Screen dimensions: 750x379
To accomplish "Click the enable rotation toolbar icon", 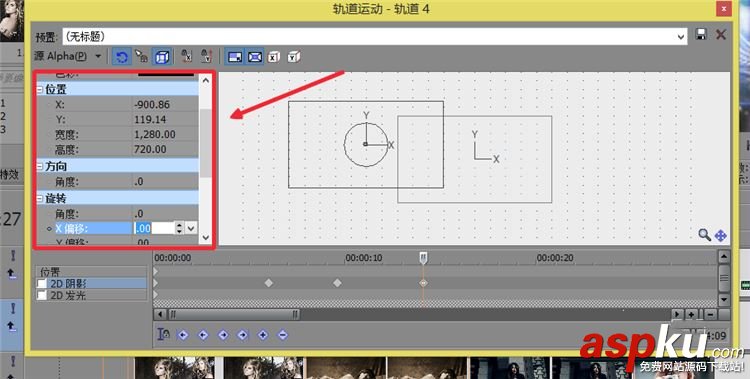I will (x=121, y=57).
